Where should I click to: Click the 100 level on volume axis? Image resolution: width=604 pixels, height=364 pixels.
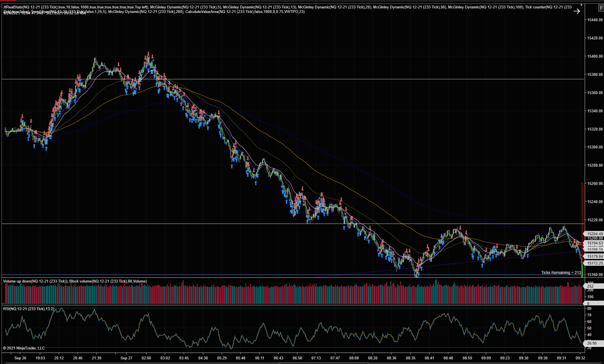tap(590, 297)
